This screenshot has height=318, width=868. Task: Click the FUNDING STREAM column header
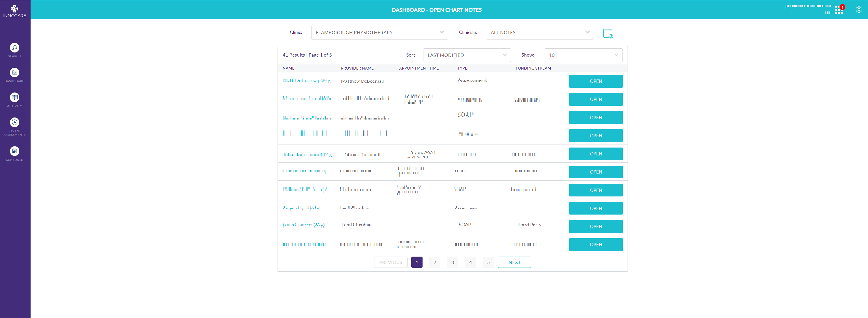[x=533, y=68]
